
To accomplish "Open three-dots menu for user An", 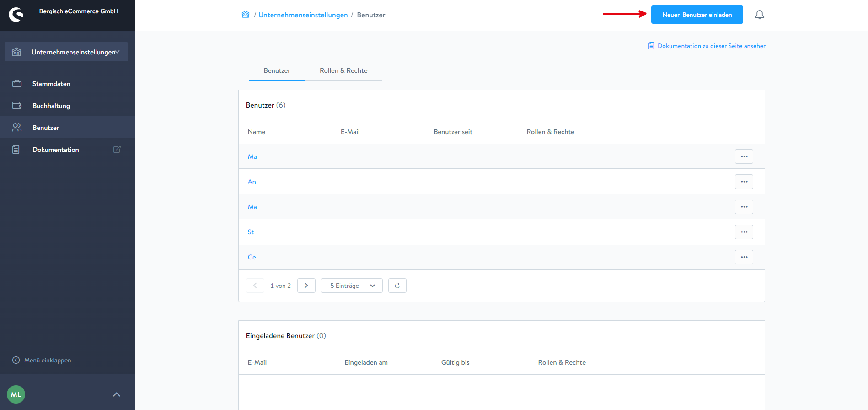I will 744,182.
